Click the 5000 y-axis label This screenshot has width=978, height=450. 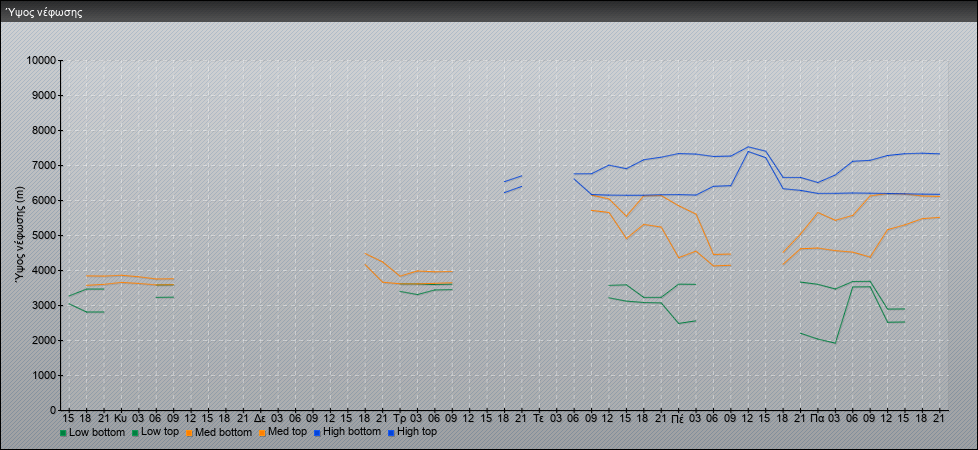[44, 235]
